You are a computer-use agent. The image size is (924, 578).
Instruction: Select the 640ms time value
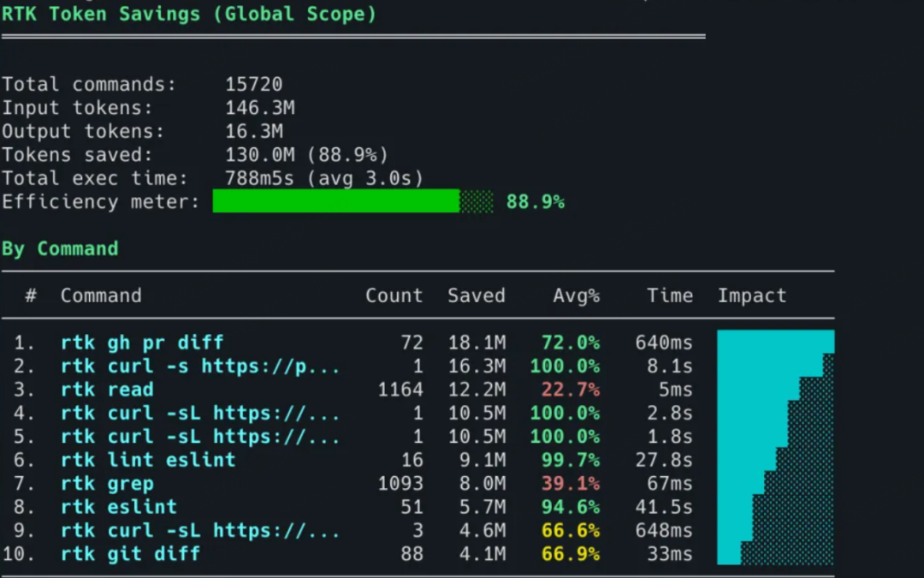pos(664,343)
